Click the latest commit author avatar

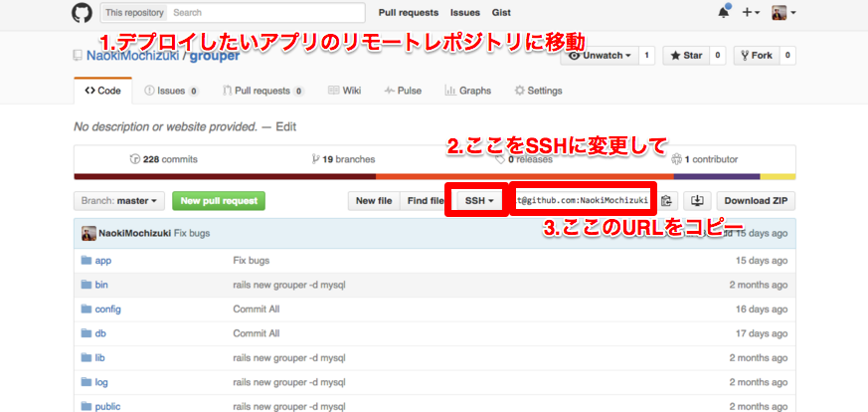pyautogui.click(x=88, y=233)
